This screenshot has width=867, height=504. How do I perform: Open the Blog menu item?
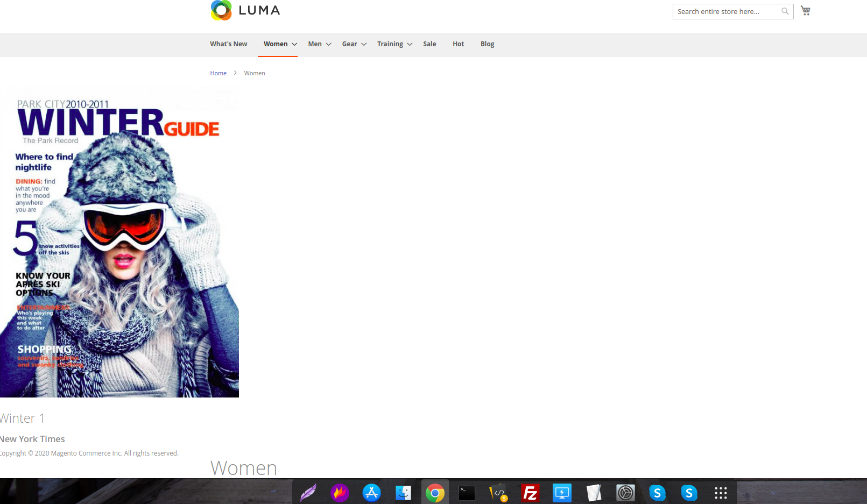click(487, 44)
